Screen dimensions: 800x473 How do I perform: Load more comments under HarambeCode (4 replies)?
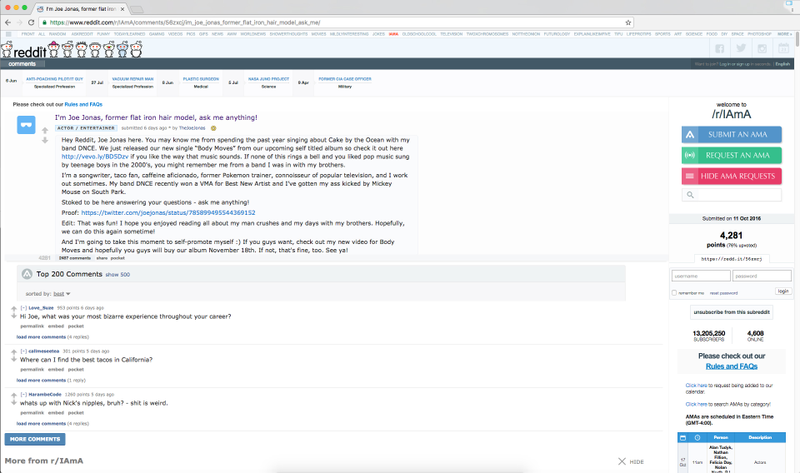(41, 424)
